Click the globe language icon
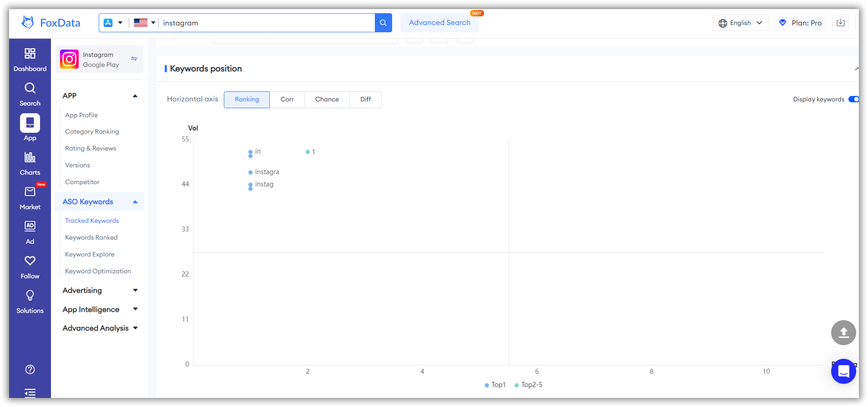The width and height of the screenshot is (868, 407). pos(722,23)
